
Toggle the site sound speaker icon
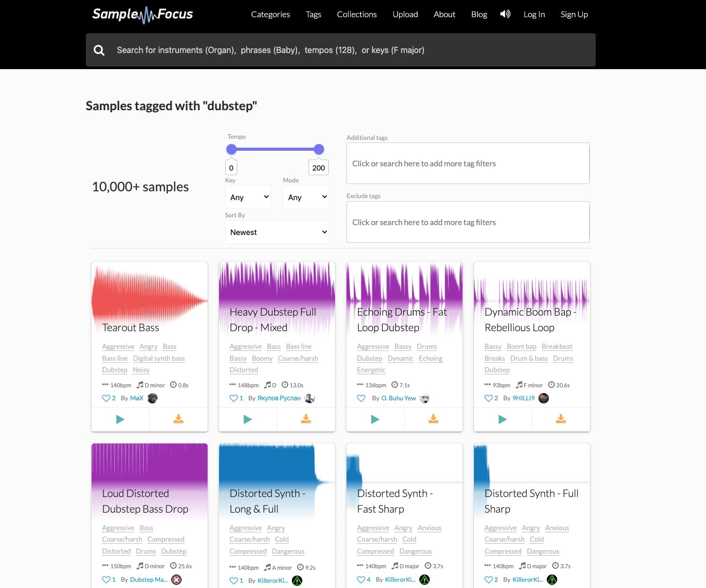505,14
